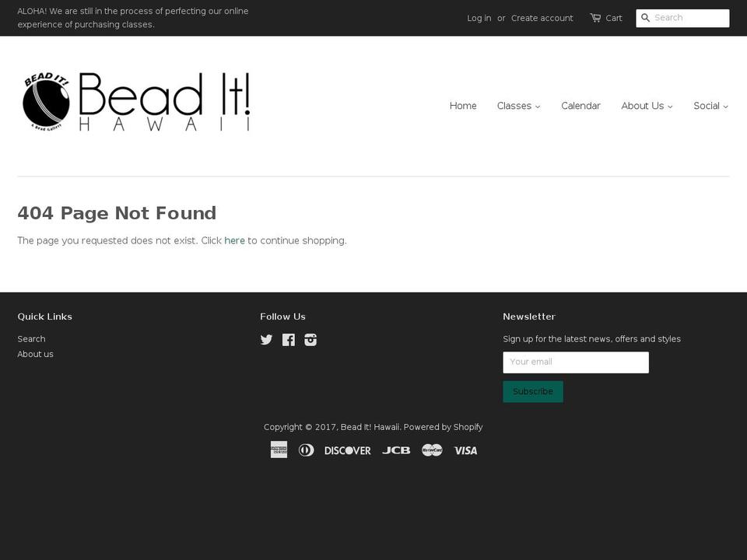Click the MasterCard payment icon

tap(432, 450)
